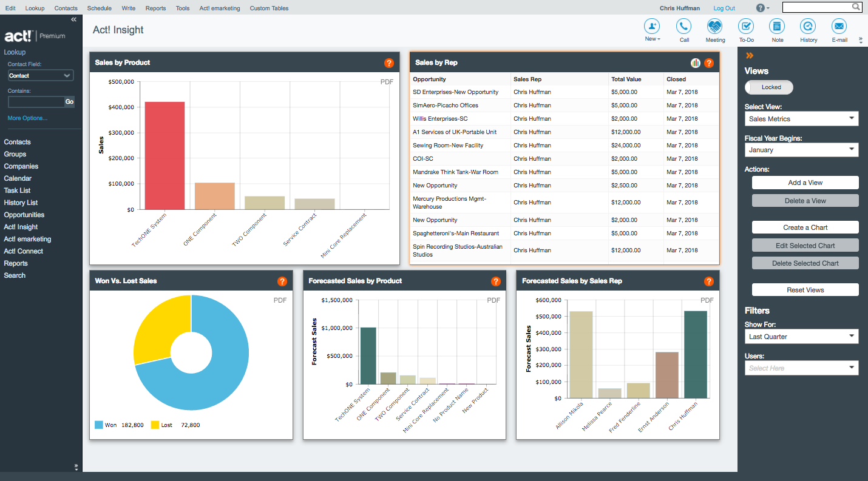Open Won Vs. Lost Sales help icon
The height and width of the screenshot is (481, 868).
[x=282, y=281]
